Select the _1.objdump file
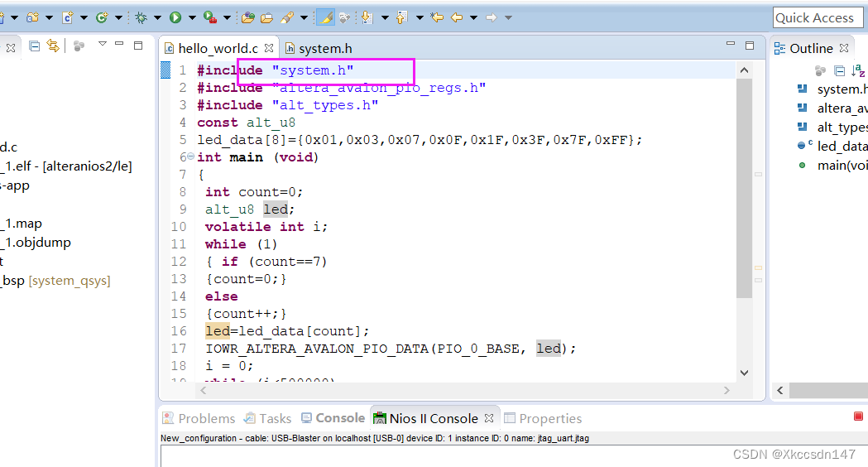Viewport: 868px width, 467px height. tap(36, 242)
